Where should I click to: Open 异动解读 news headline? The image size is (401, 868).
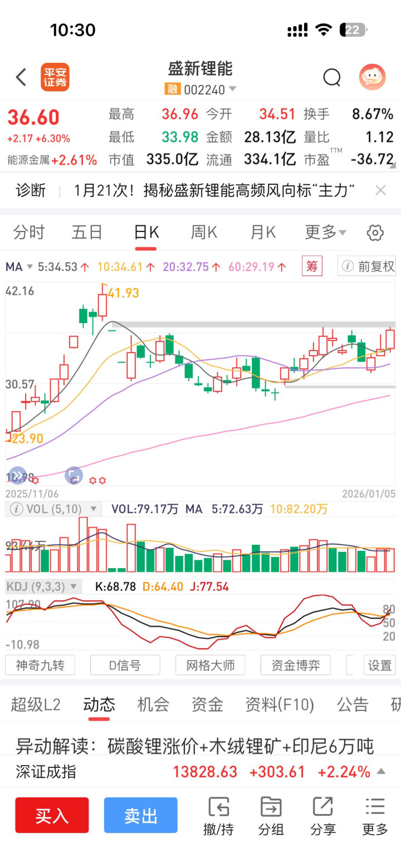[194, 746]
